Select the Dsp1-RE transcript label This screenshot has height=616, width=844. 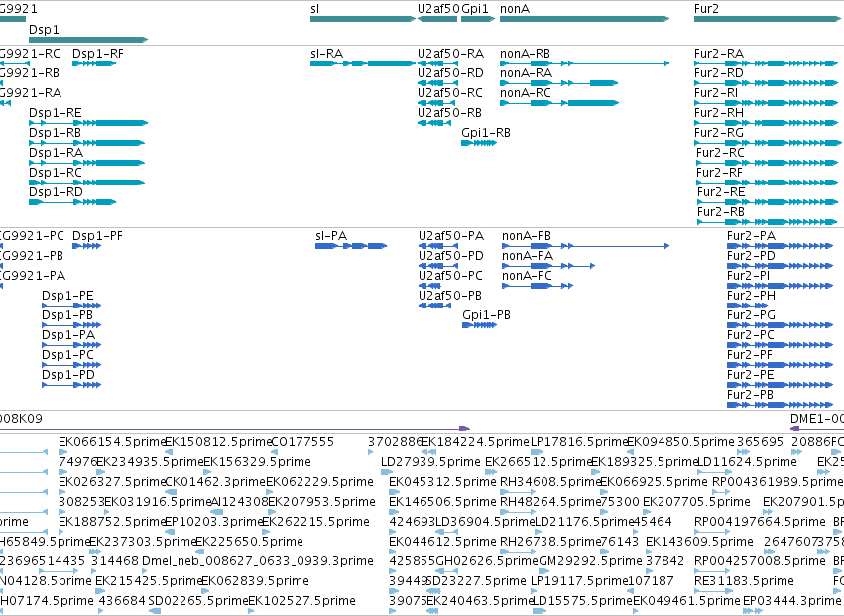pos(55,112)
